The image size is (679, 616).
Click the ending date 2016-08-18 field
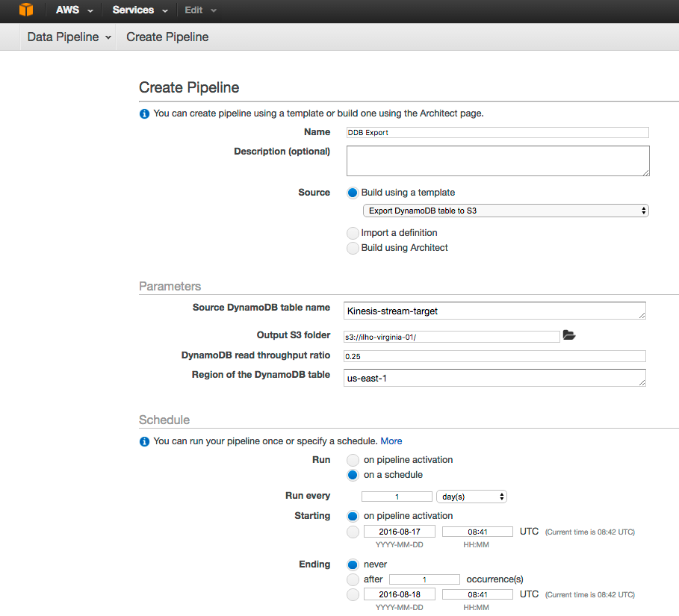400,594
